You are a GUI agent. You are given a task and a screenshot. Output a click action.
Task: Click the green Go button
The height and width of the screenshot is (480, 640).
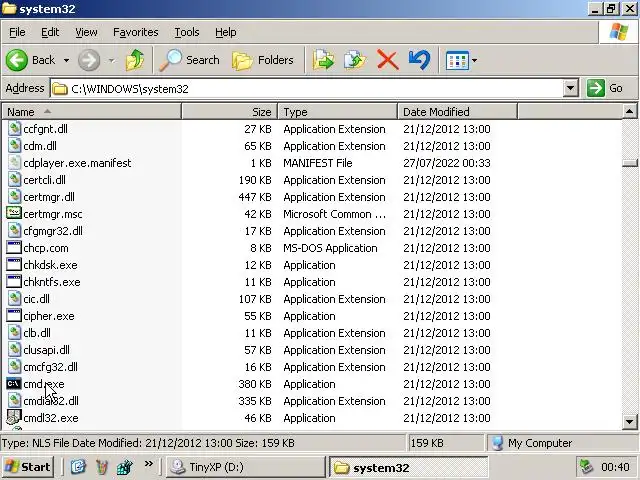[605, 88]
